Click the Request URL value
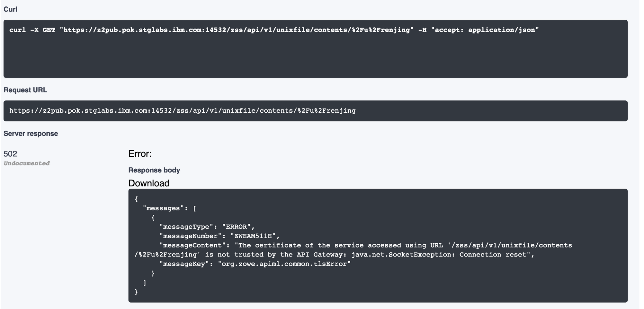Viewport: 644px width, 309px height. click(182, 110)
